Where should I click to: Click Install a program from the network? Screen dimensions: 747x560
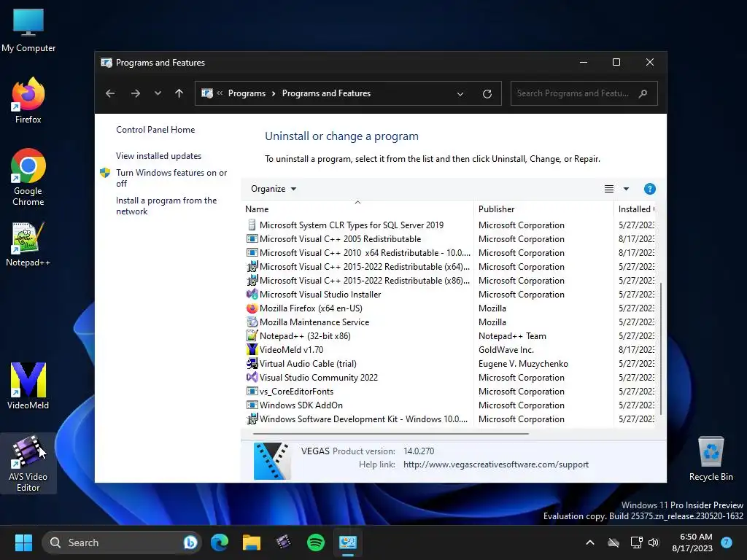point(166,206)
